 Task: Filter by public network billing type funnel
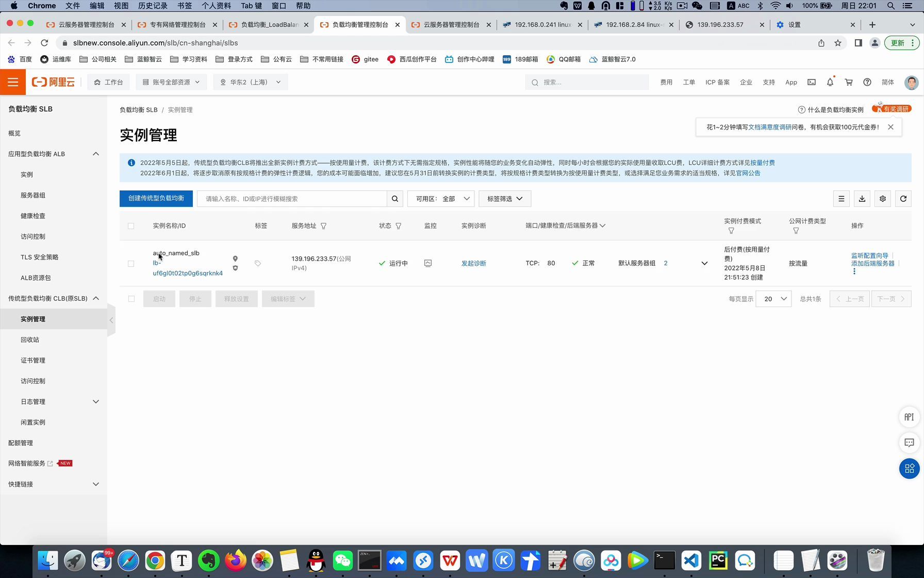pos(796,231)
